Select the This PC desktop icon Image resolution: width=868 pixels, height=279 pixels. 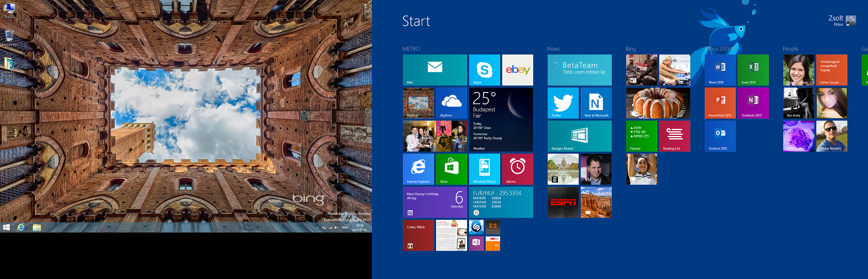(x=9, y=10)
